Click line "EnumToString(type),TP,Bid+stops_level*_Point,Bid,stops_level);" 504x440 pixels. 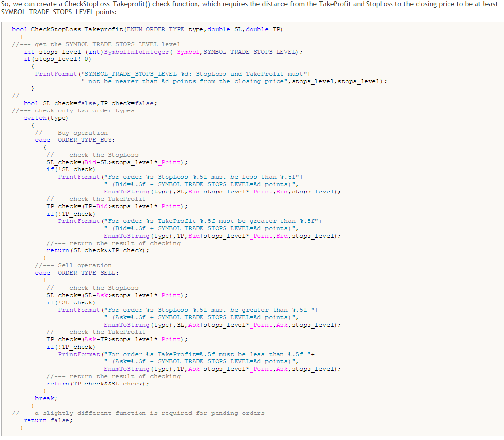coord(222,236)
